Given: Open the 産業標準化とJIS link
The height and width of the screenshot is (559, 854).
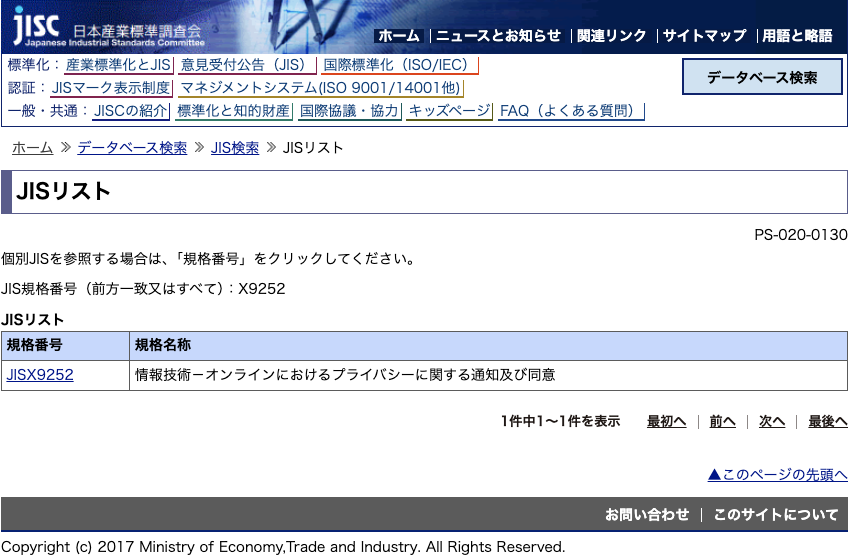Looking at the screenshot, I should point(119,65).
